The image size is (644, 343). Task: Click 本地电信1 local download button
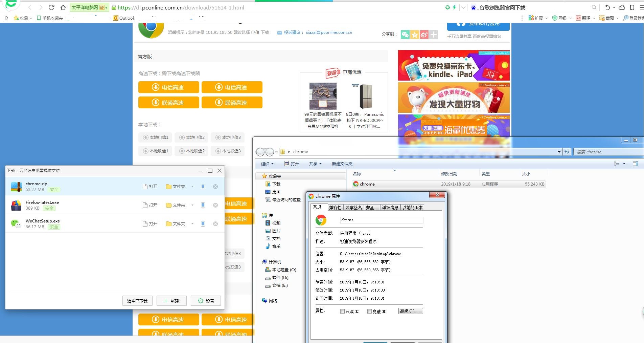tap(155, 137)
